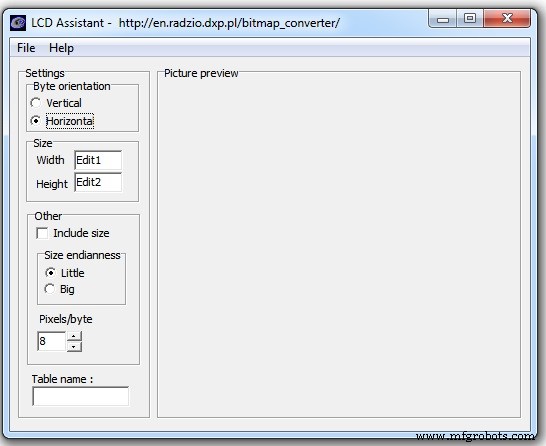Minimize the LCD Assistant window
Image resolution: width=546 pixels, height=446 pixels.
[x=443, y=18]
